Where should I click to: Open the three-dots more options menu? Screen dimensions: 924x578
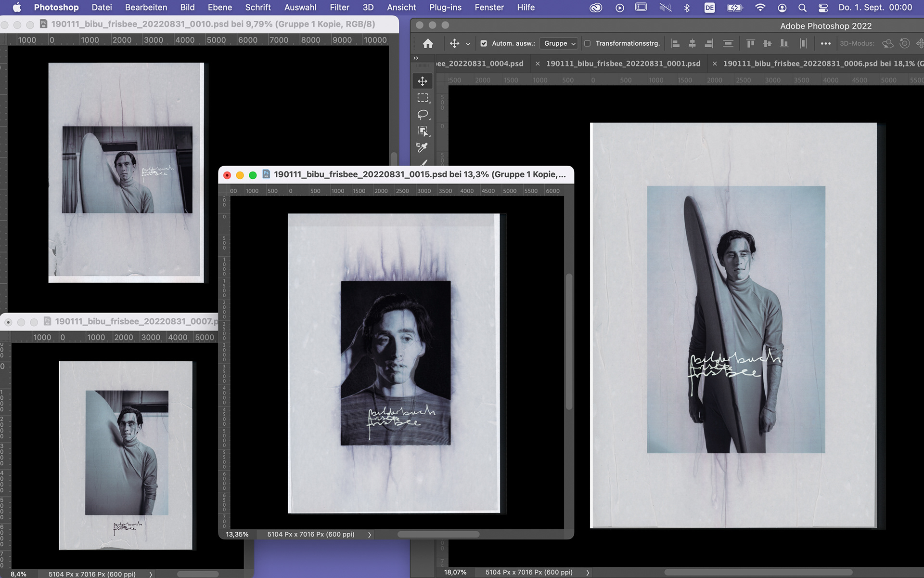tap(825, 44)
